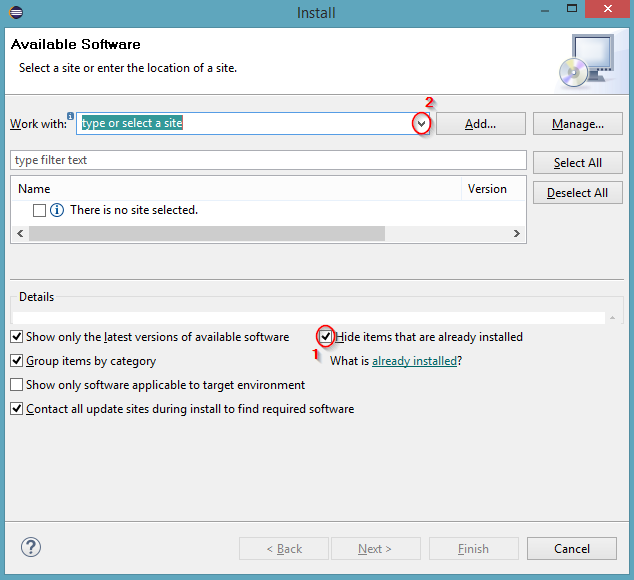This screenshot has height=580, width=634.
Task: Click into the type filter text field
Action: (x=267, y=160)
